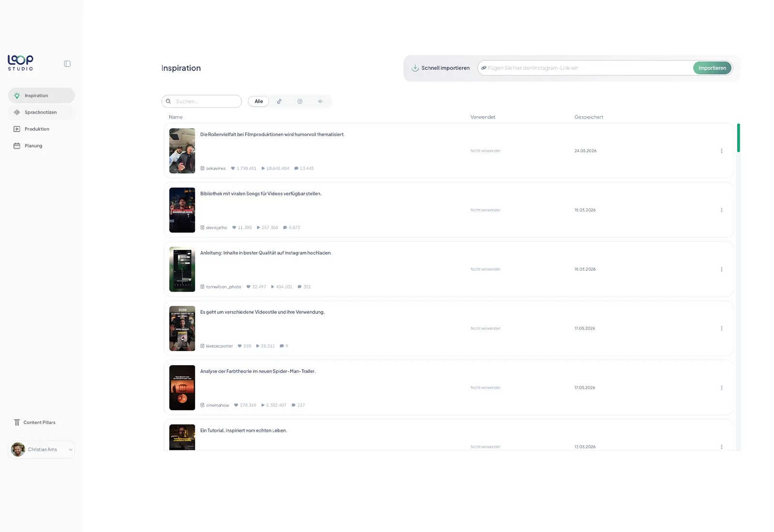Focus the Suchen search field
This screenshot has height=532, width=774.
[x=202, y=102]
